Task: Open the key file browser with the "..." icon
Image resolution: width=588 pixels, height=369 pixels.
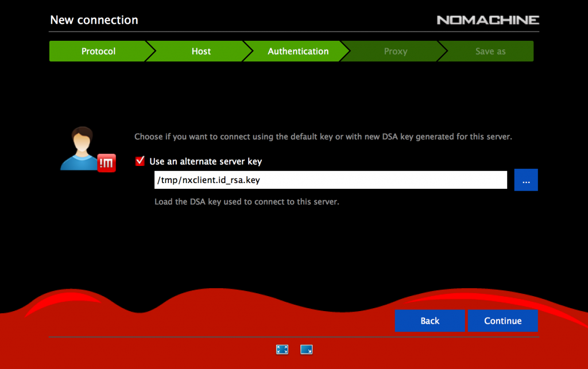Action: (x=526, y=180)
